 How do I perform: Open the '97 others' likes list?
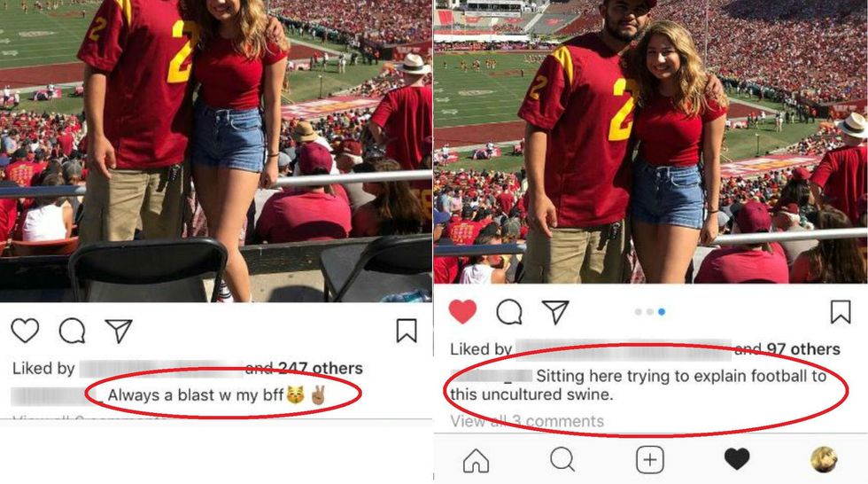coord(803,349)
